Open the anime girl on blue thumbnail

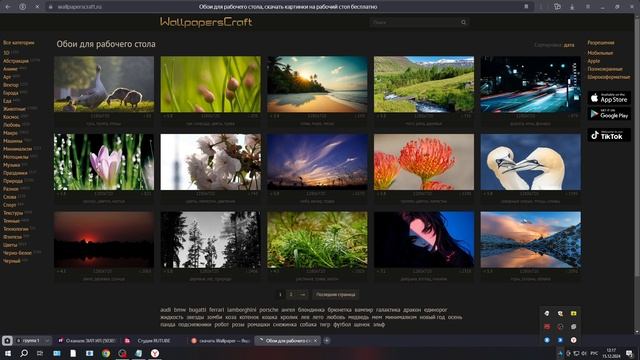click(x=424, y=240)
